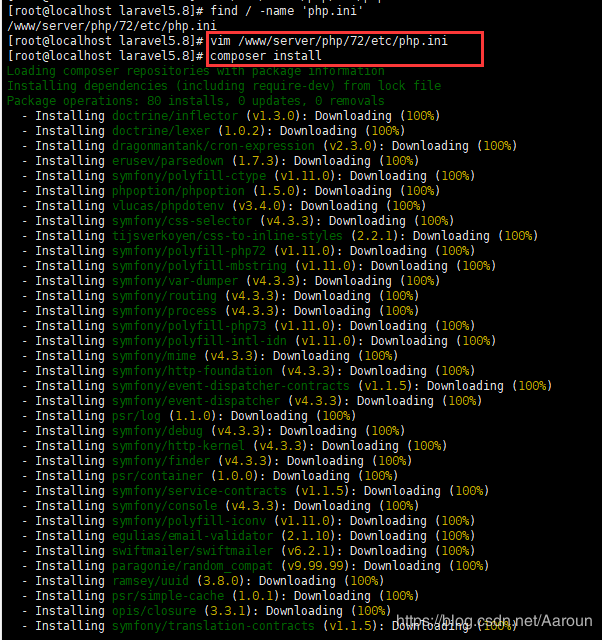602x640 pixels.
Task: Select 'Loading composer repositories' line
Action: pos(196,71)
